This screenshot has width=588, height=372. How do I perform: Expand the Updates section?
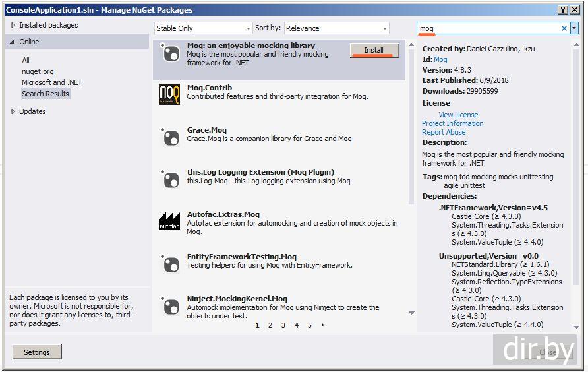pos(13,111)
